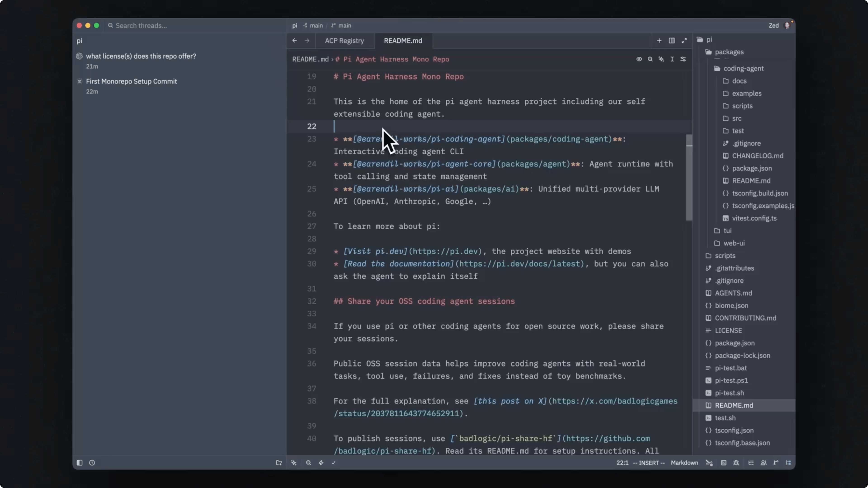Viewport: 868px width, 488px height.
Task: Go forward with right arrow in tab bar
Action: tap(307, 40)
